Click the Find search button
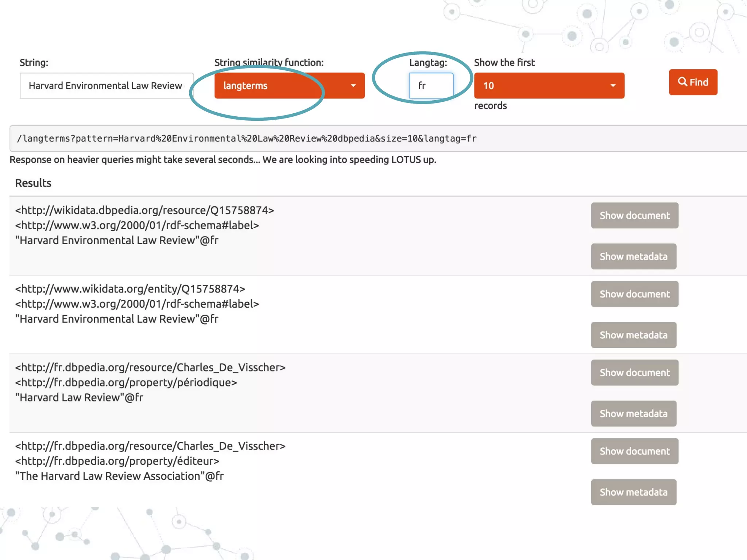Viewport: 747px width, 560px height. click(x=693, y=82)
